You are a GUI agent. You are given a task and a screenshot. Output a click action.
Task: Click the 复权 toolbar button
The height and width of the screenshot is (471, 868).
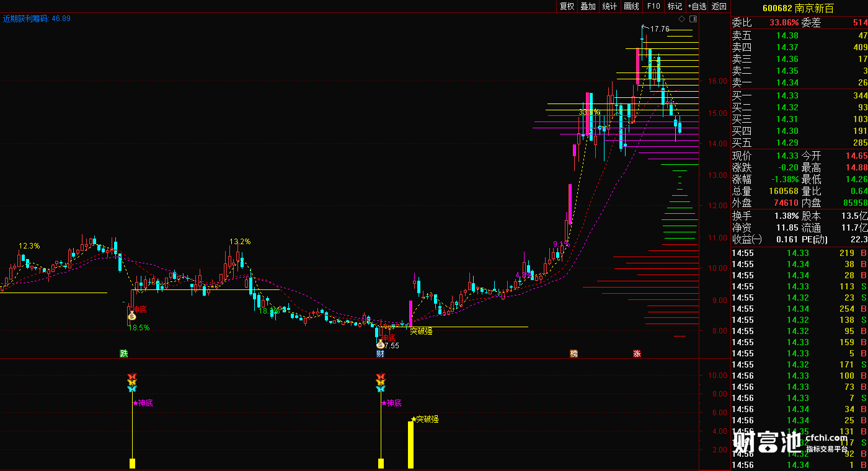pos(567,6)
